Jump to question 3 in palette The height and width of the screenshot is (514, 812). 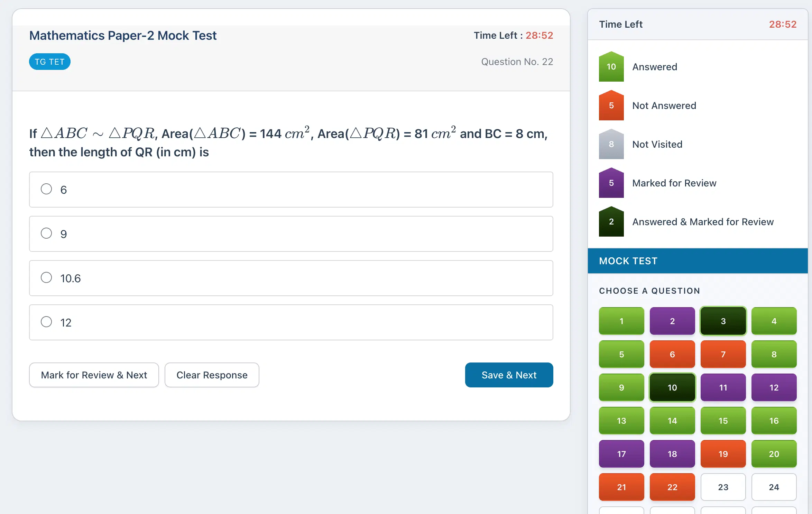point(723,321)
